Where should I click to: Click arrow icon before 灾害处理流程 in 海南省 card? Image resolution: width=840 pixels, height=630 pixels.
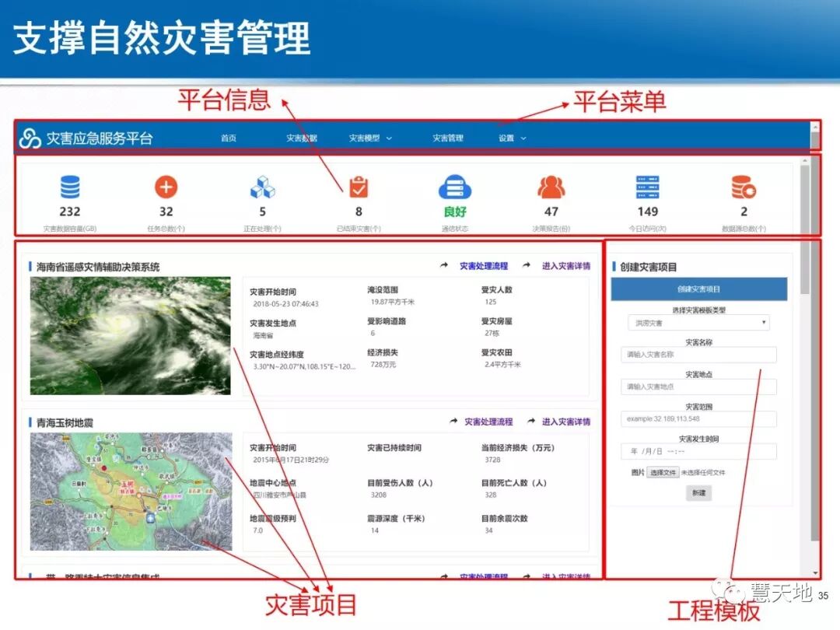tap(444, 265)
